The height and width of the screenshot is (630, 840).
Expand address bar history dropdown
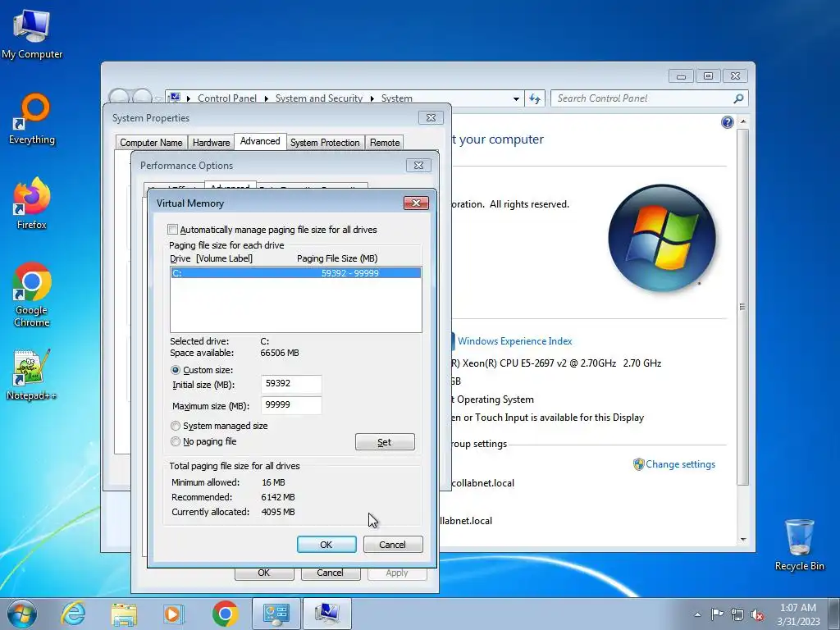pos(516,99)
